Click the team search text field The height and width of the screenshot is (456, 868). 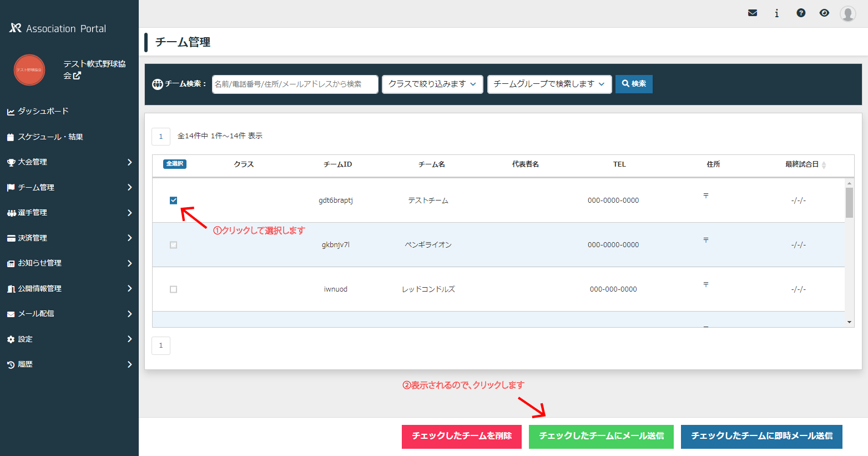(295, 84)
